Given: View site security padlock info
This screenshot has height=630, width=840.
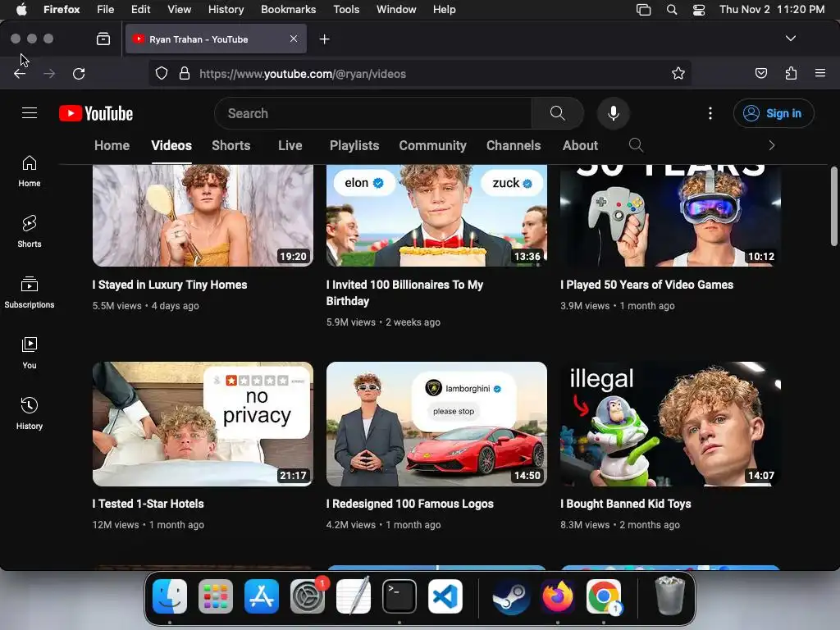Looking at the screenshot, I should click(185, 73).
